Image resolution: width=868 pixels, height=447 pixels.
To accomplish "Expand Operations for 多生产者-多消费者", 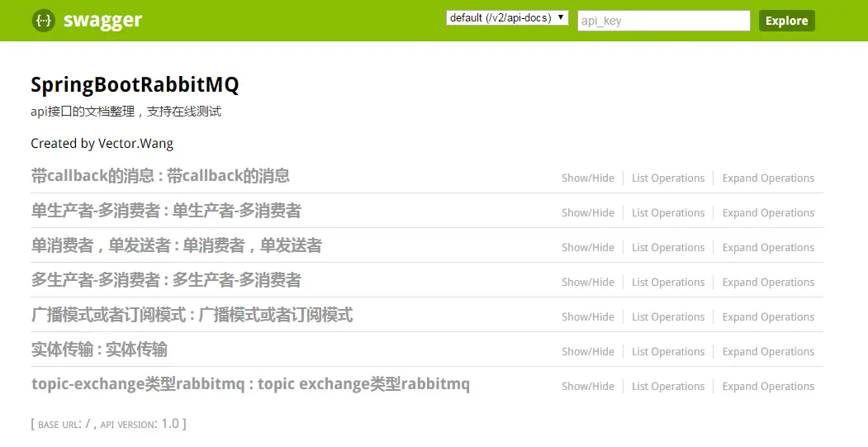I will (768, 283).
